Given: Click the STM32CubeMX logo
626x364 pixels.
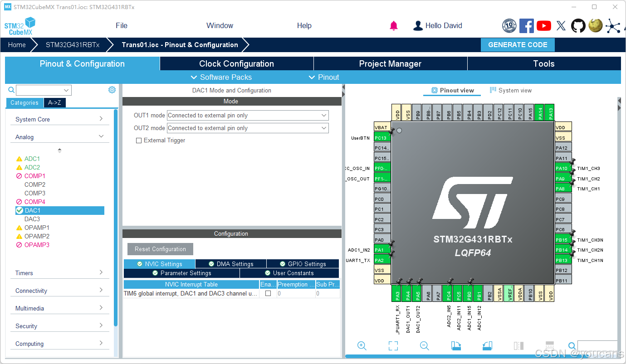Looking at the screenshot, I should [x=20, y=26].
